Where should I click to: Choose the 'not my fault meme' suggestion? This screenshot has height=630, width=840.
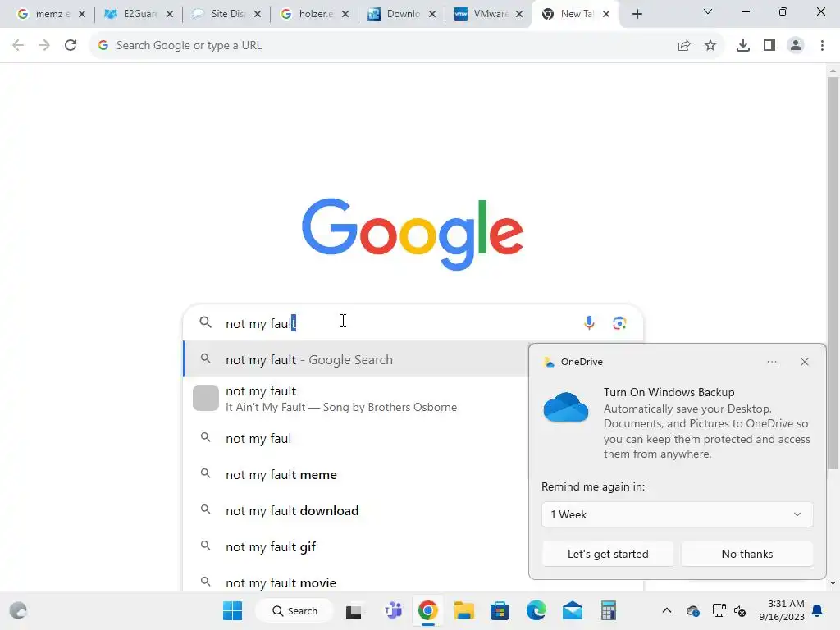pos(356,475)
